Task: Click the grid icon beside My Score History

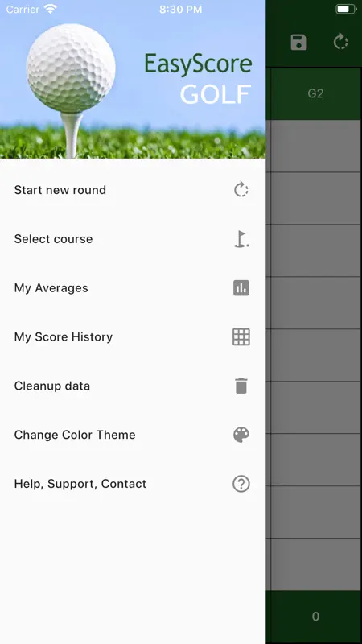Action: coord(241,336)
